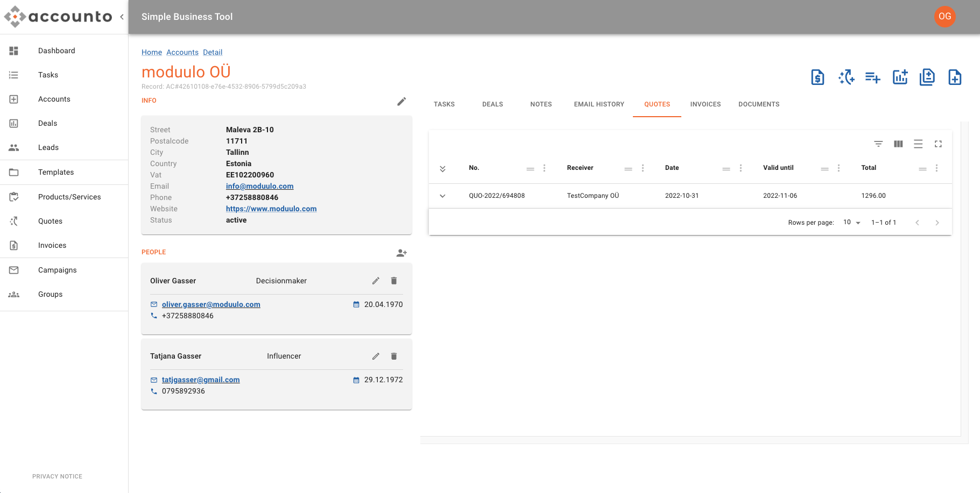
Task: Open the table filter icon
Action: (878, 144)
